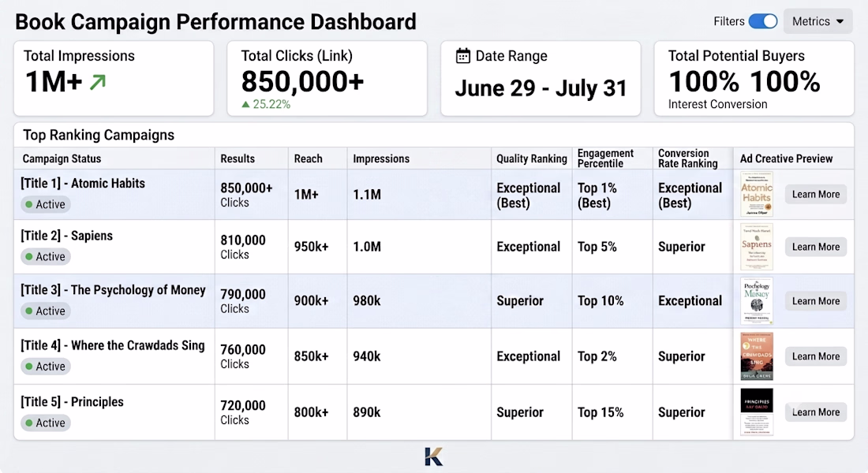
Task: Click the Active status badge for Atomic Habits
Action: (46, 204)
